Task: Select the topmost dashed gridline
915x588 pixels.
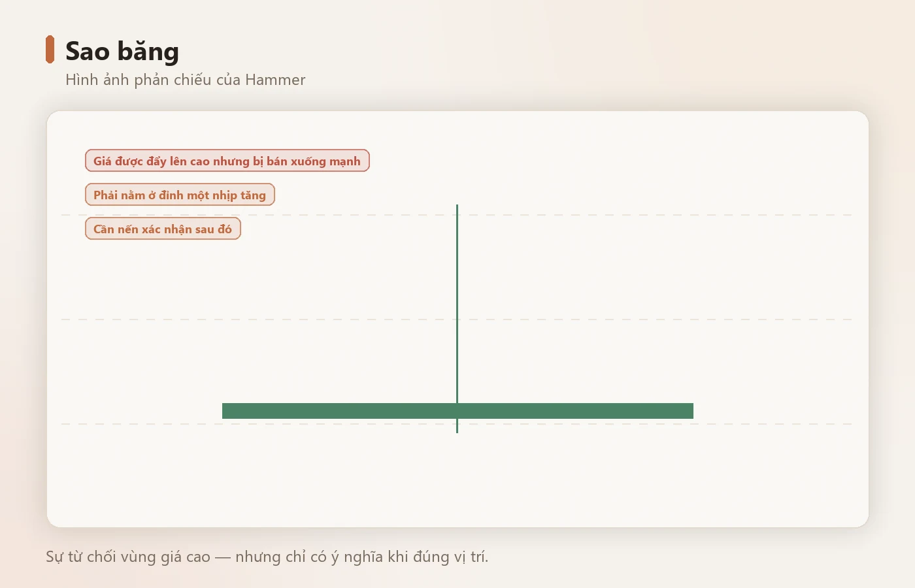Action: [456, 214]
